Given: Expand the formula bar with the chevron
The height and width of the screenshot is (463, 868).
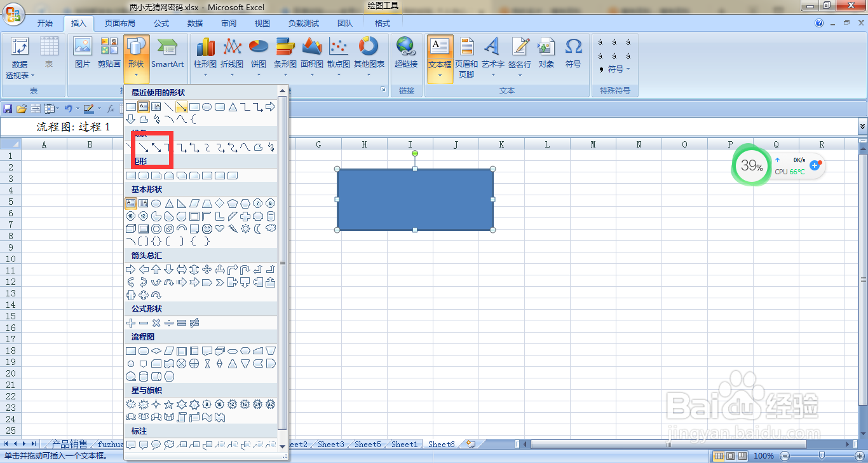Looking at the screenshot, I should (x=862, y=127).
